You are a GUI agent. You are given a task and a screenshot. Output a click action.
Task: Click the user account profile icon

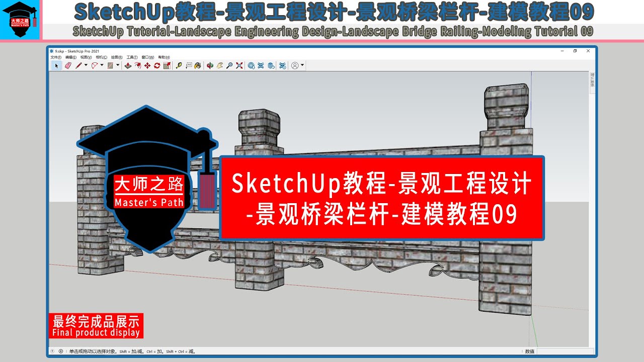pos(295,65)
